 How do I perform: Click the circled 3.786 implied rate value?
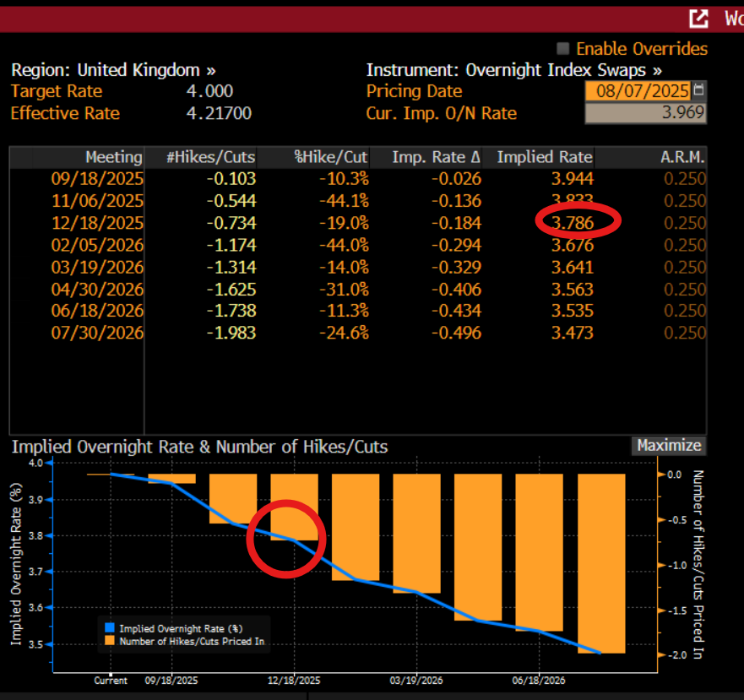click(x=574, y=223)
